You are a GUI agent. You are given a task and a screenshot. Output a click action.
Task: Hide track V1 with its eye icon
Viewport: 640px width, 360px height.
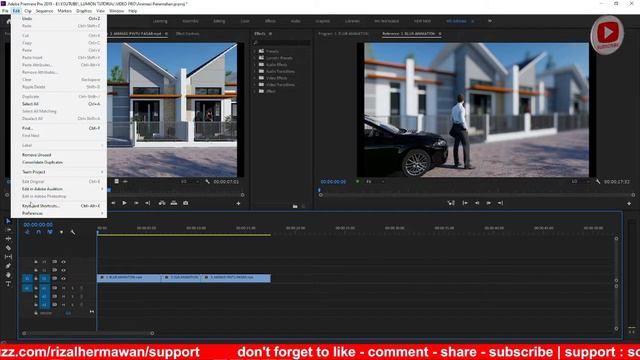(63, 278)
